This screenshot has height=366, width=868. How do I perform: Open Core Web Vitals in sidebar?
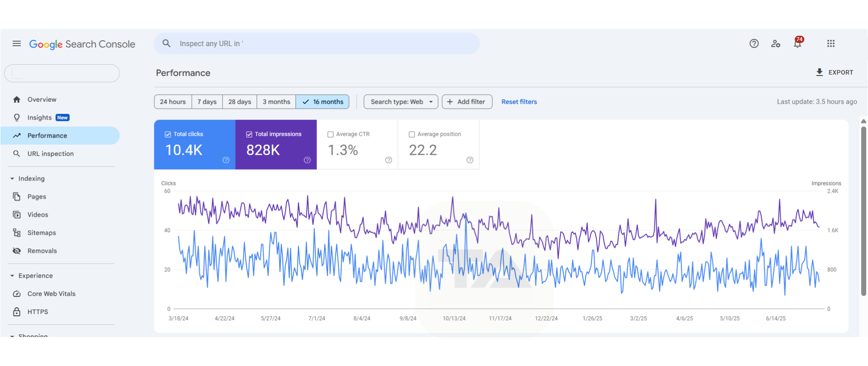[x=51, y=294]
